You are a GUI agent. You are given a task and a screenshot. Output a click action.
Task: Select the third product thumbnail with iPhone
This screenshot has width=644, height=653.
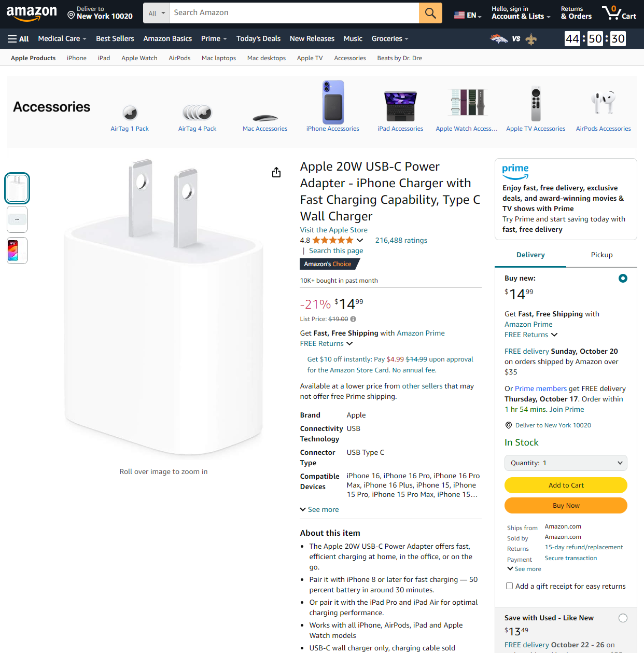17,251
